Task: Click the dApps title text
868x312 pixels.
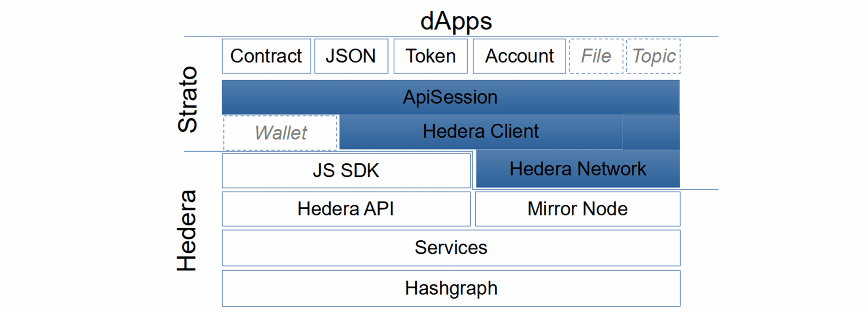Action: (456, 21)
